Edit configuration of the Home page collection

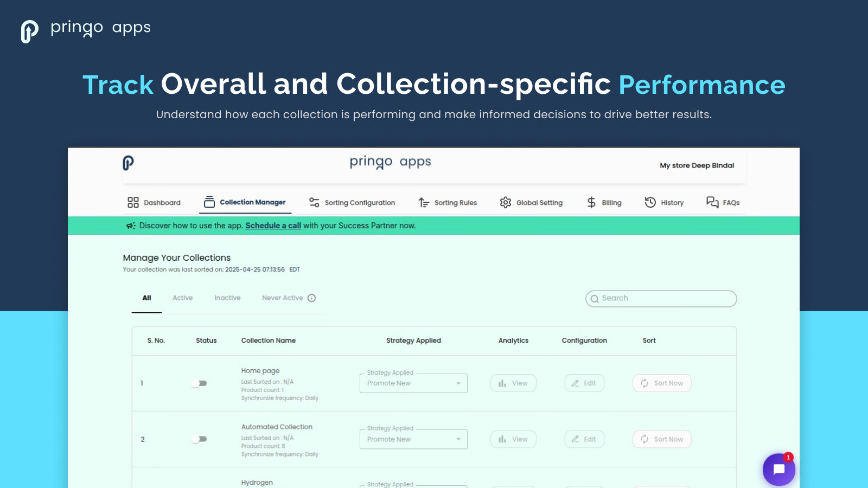(584, 383)
